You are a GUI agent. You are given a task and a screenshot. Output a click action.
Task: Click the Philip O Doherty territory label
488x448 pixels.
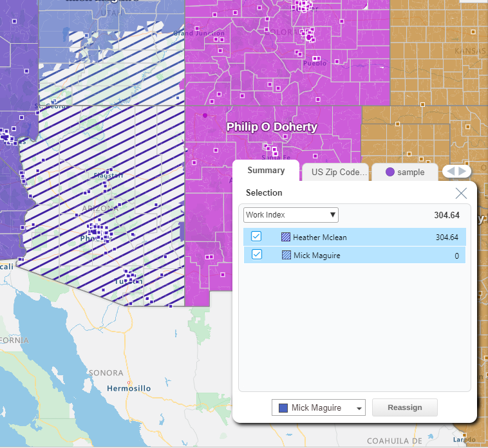coord(272,127)
